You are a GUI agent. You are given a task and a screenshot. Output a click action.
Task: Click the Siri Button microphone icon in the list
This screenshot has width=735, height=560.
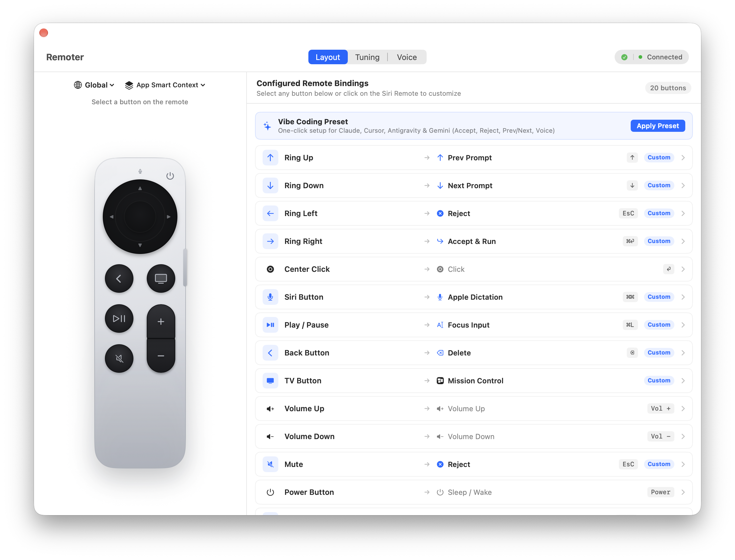(x=270, y=297)
